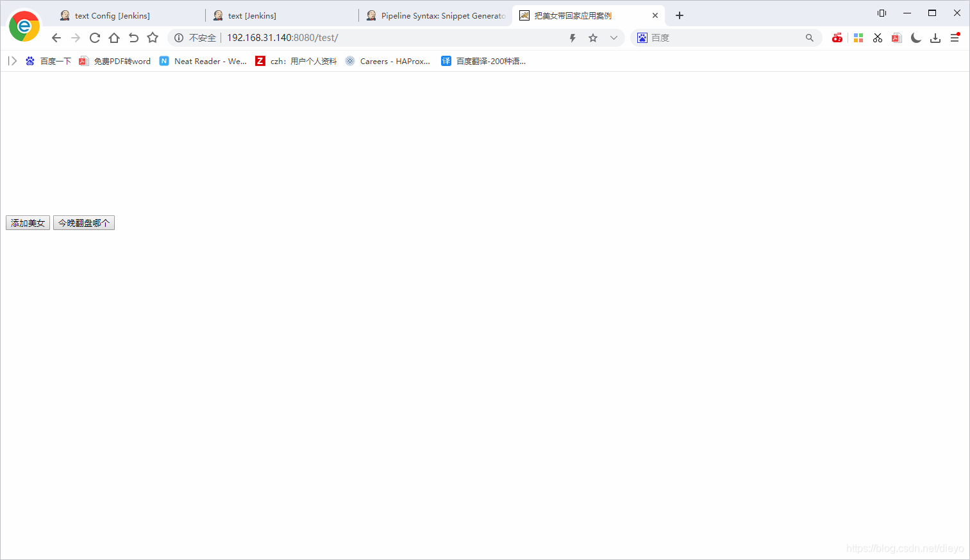Image resolution: width=970 pixels, height=560 pixels.
Task: Go back to the previous page
Action: 56,38
